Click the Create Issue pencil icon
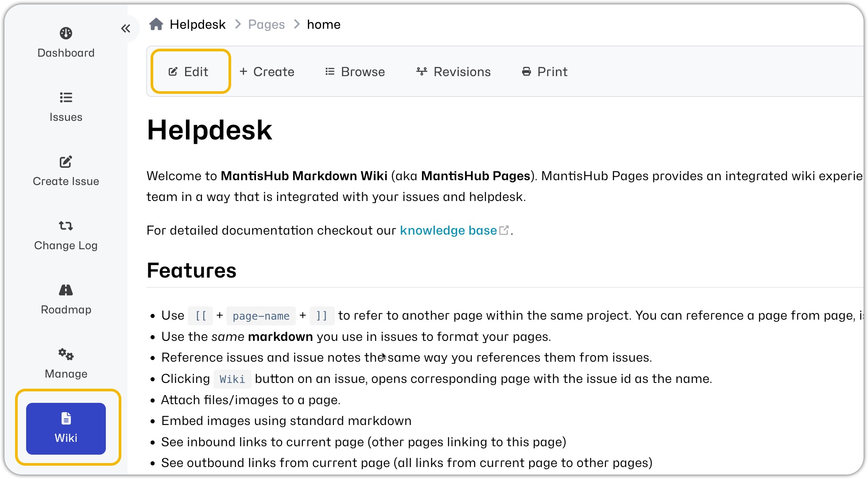868x479 pixels. point(66,162)
